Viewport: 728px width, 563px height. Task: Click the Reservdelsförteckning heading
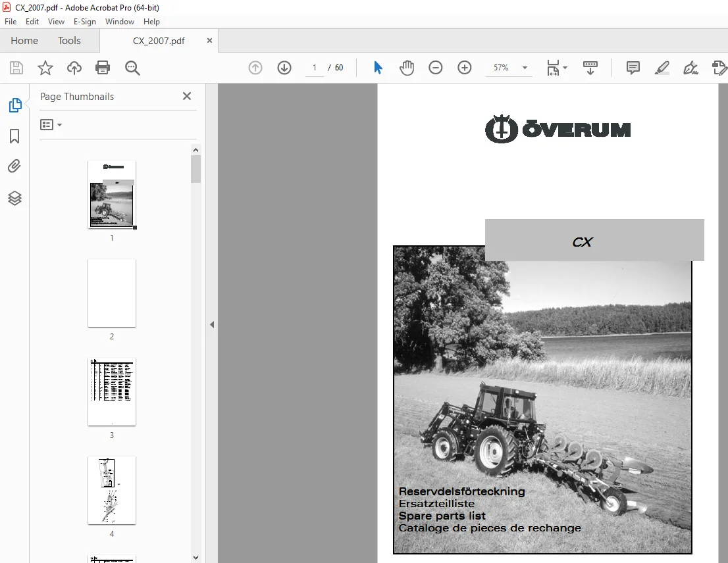462,491
